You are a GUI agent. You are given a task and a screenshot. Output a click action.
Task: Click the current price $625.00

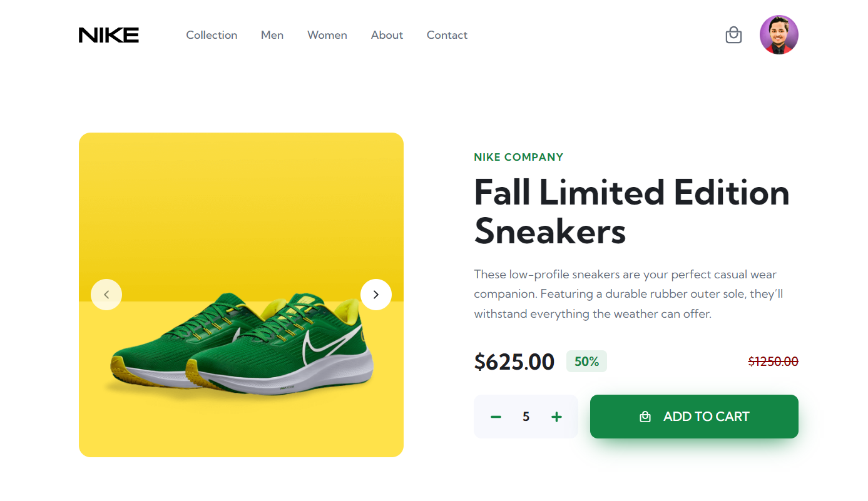pos(514,361)
